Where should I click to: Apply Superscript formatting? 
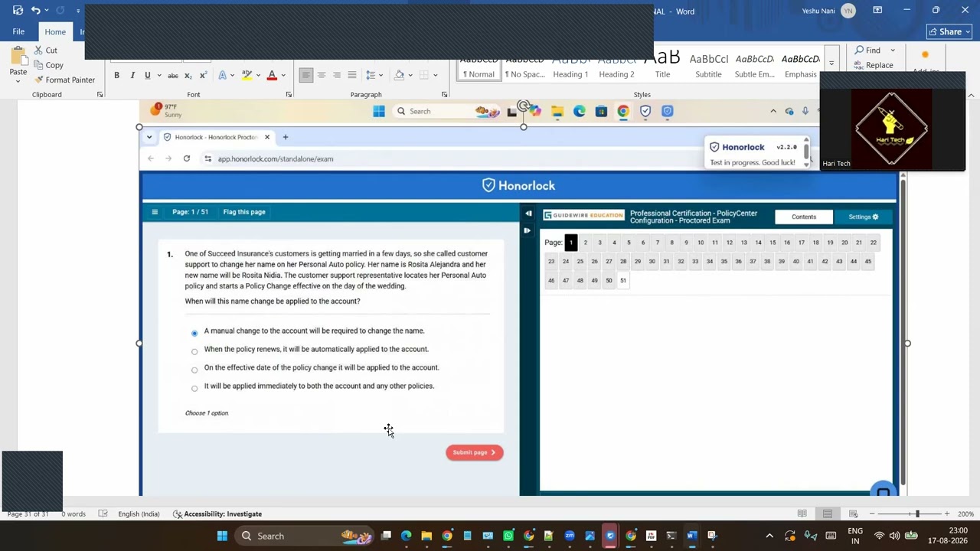coord(203,75)
